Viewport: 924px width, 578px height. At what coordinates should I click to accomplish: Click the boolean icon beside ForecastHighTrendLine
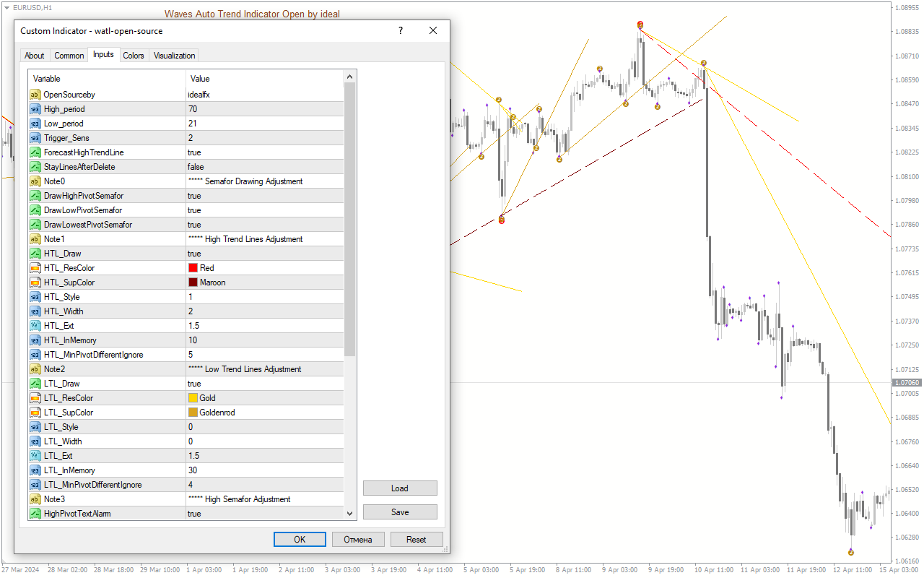(x=35, y=152)
